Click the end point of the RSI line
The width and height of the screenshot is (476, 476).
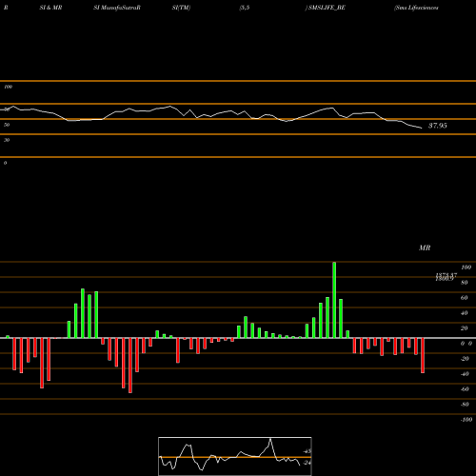(422, 128)
